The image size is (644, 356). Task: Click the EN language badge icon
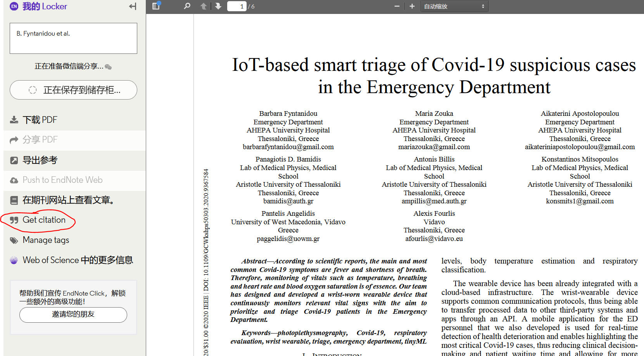pos(14,6)
